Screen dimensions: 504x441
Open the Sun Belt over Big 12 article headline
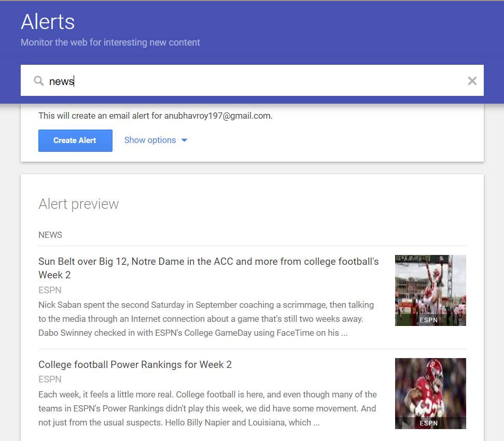tap(208, 268)
